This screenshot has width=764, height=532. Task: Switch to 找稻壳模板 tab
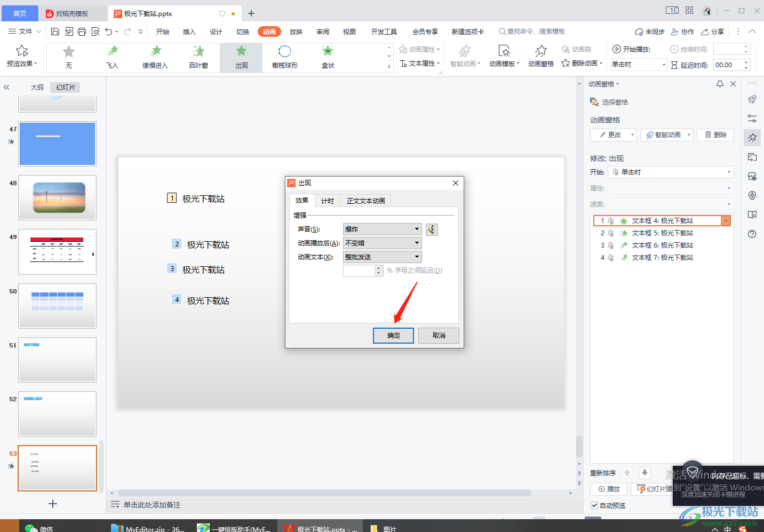(73, 14)
